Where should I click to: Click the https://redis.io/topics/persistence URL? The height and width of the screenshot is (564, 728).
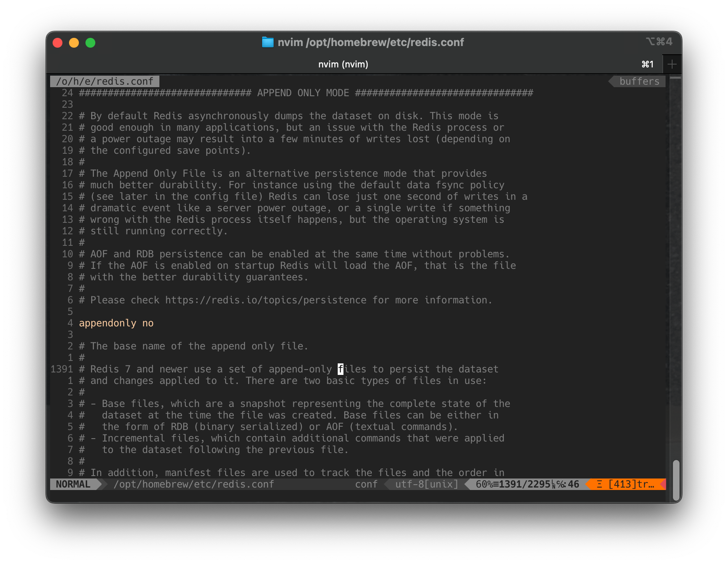(266, 300)
